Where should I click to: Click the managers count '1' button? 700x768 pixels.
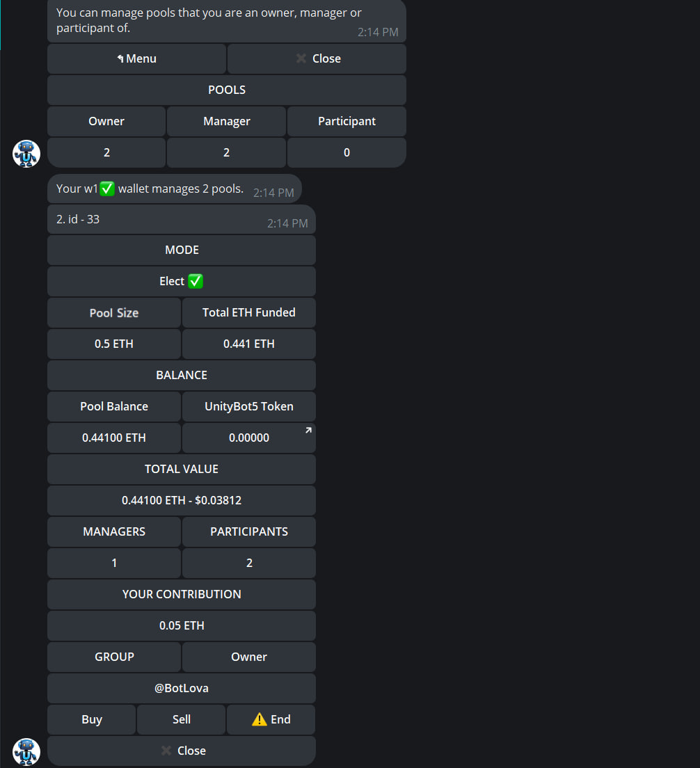pyautogui.click(x=114, y=563)
